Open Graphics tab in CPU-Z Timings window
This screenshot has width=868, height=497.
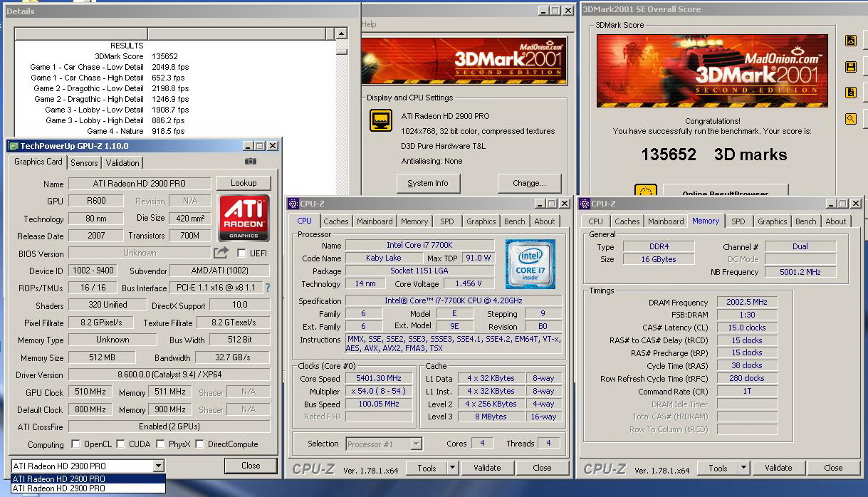click(772, 221)
